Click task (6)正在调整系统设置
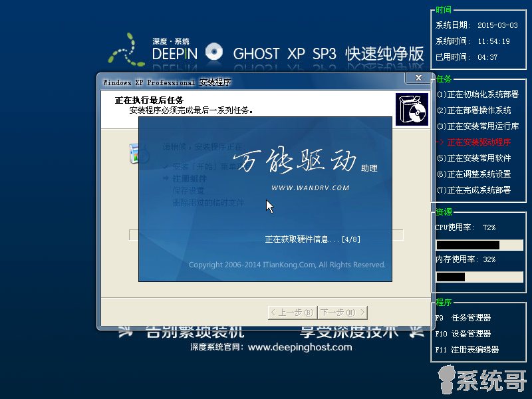This screenshot has width=532, height=399. tap(474, 174)
